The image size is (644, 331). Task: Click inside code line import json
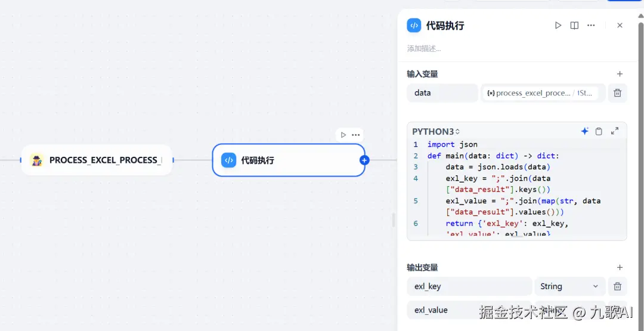(x=452, y=144)
